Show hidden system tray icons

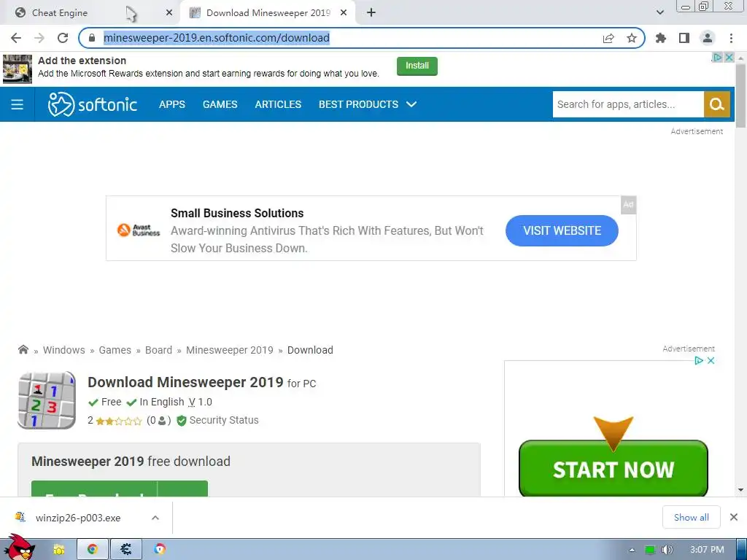click(632, 550)
